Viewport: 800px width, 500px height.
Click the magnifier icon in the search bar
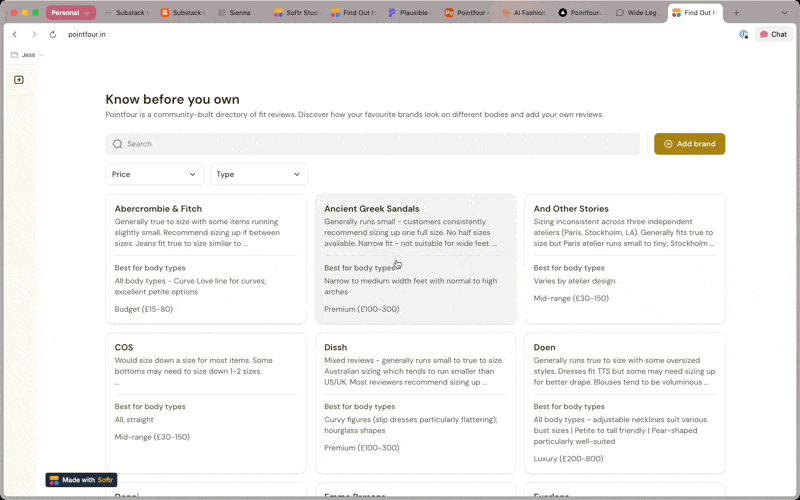[117, 144]
